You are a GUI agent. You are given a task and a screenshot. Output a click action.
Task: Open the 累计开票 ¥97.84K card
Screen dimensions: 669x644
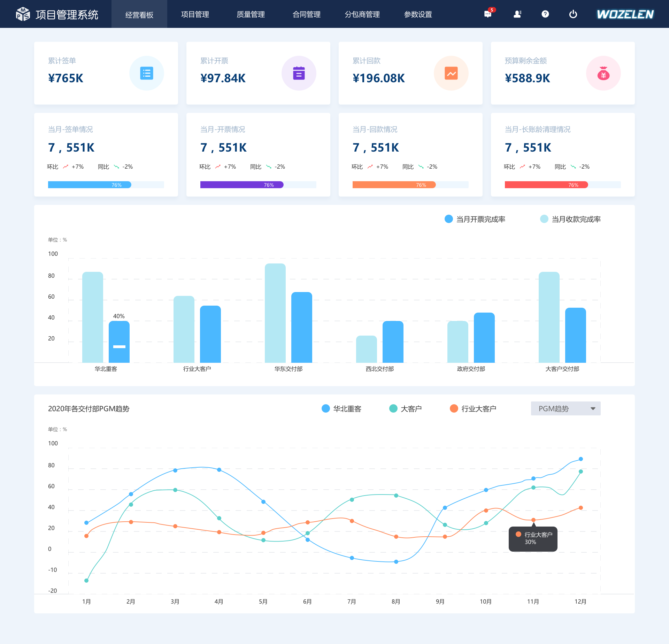click(x=258, y=73)
